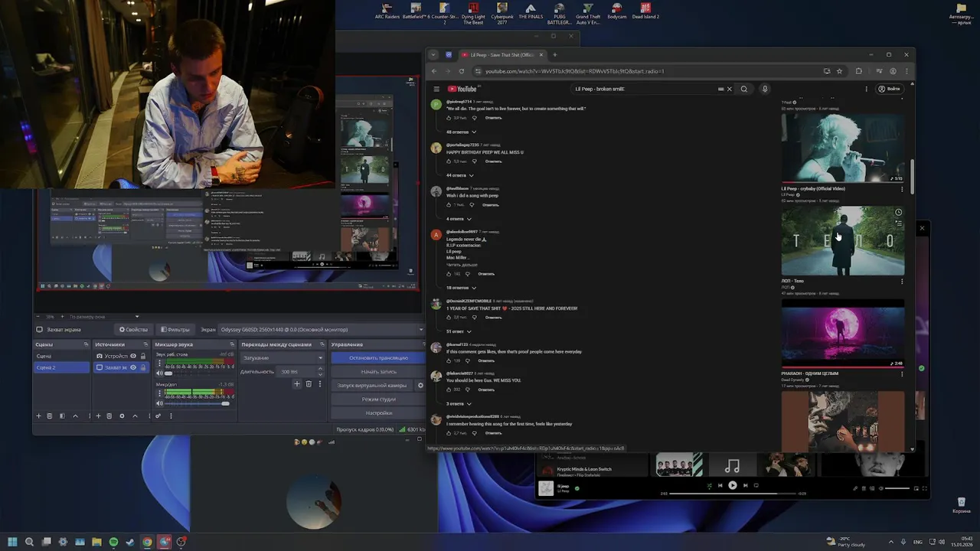Click Запуск виртуальной камеры button
Viewport: 980px width, 551px height.
[x=372, y=386]
